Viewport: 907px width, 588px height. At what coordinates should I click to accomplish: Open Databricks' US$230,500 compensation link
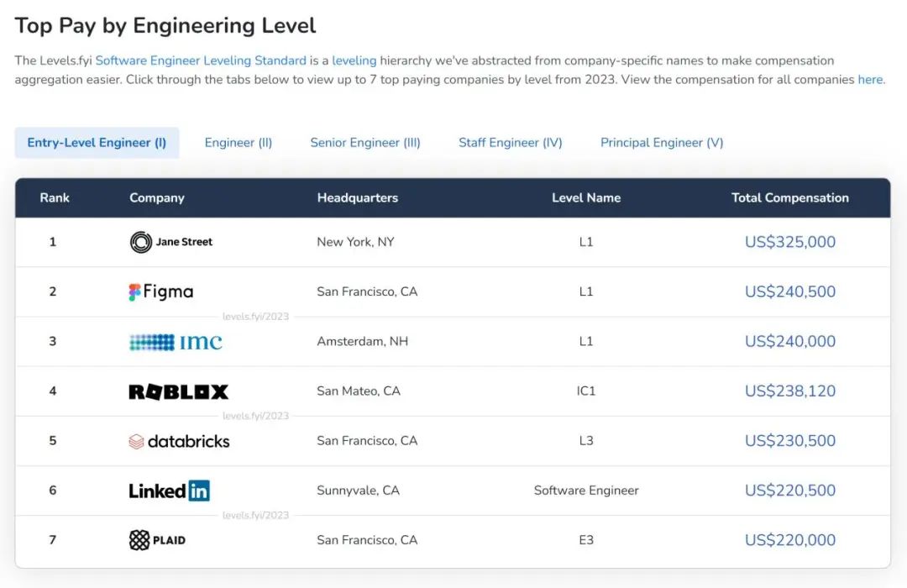[x=789, y=441]
